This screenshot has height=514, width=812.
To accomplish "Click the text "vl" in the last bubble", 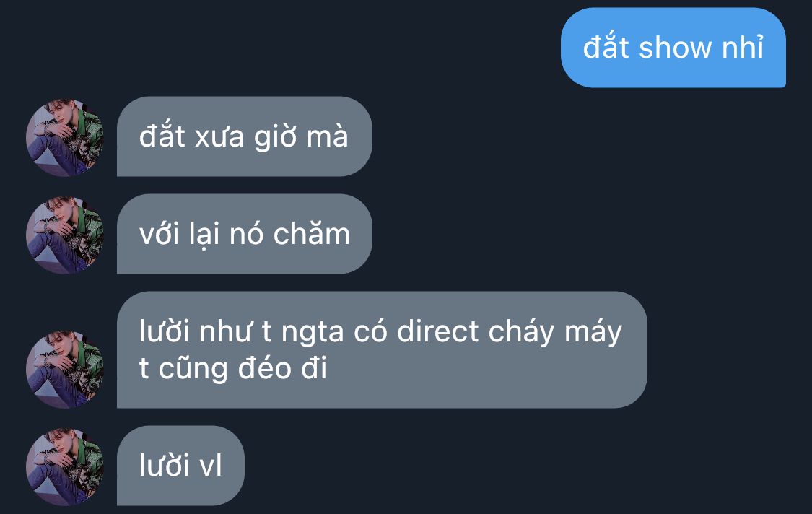I will point(211,465).
